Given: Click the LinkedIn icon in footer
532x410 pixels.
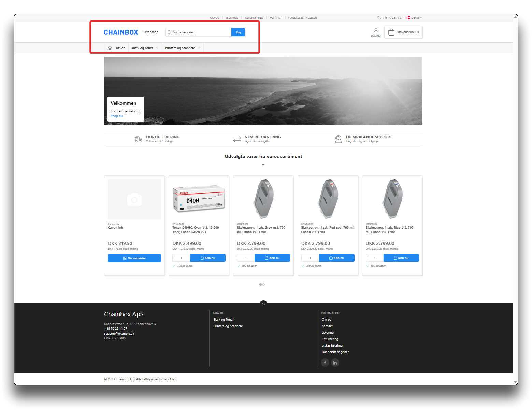Looking at the screenshot, I should 335,363.
